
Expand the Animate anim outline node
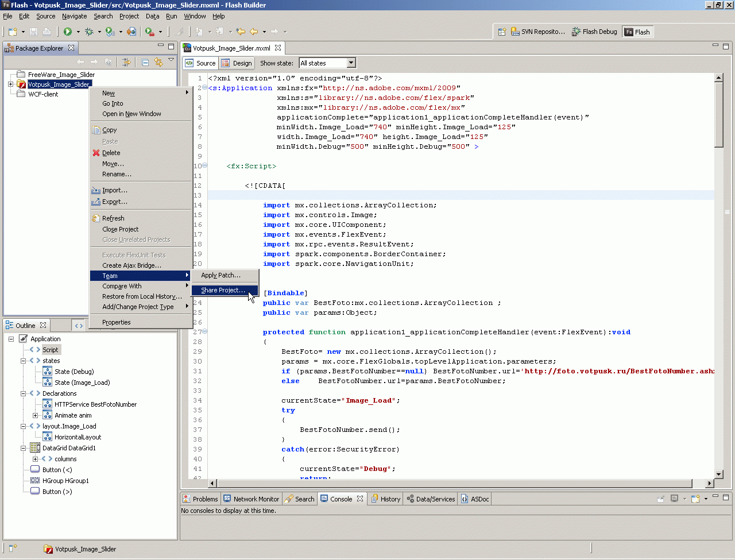pos(35,415)
